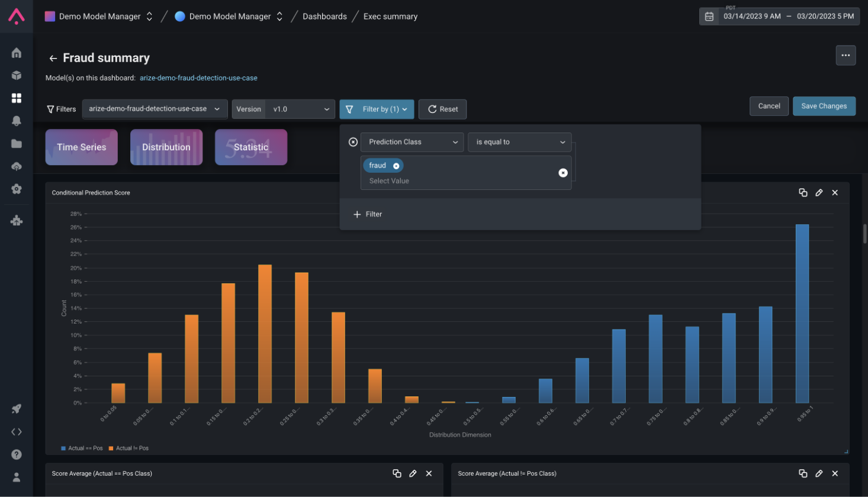Add a Statistic widget card

pyautogui.click(x=251, y=147)
